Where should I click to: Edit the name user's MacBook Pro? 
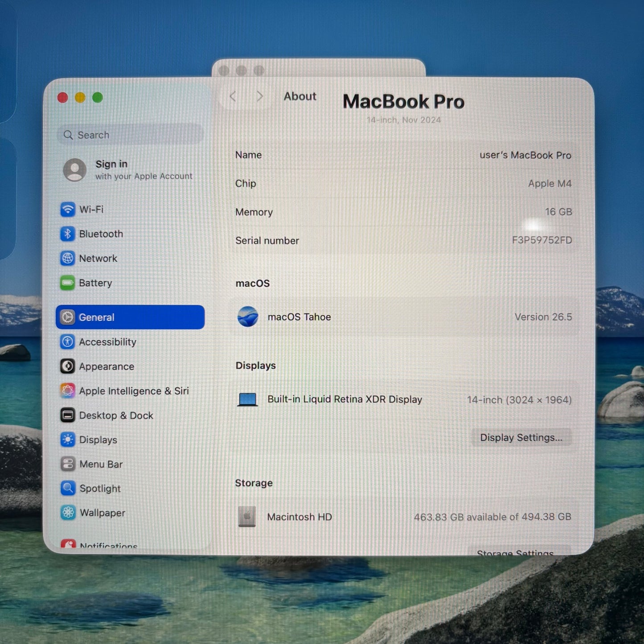click(x=525, y=155)
